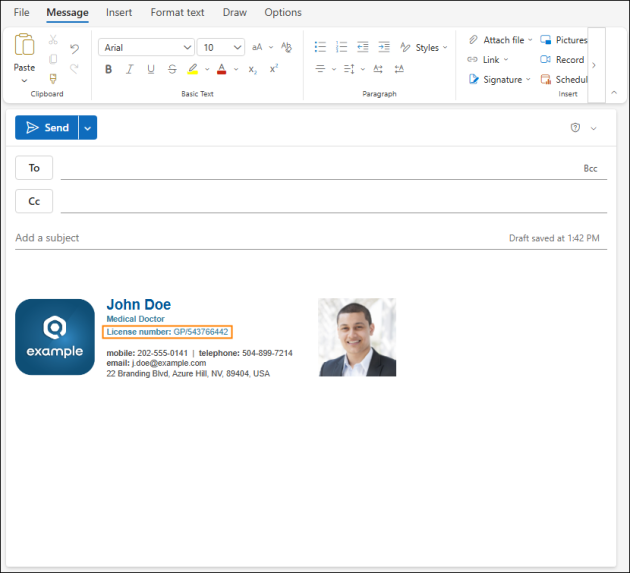The image size is (630, 573).
Task: Click the j.doe@example.com email text
Action: [169, 363]
